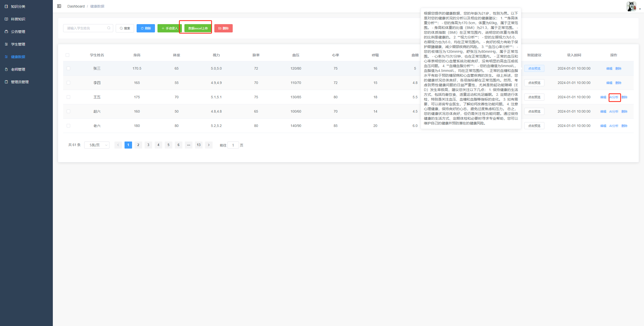Viewport: 644px width, 326px height.
Task: Click the 管理员管理 sidebar icon
Action: point(6,82)
